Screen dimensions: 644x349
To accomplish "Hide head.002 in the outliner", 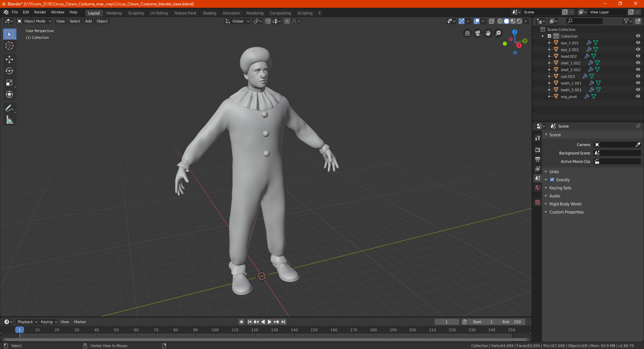I will click(638, 56).
